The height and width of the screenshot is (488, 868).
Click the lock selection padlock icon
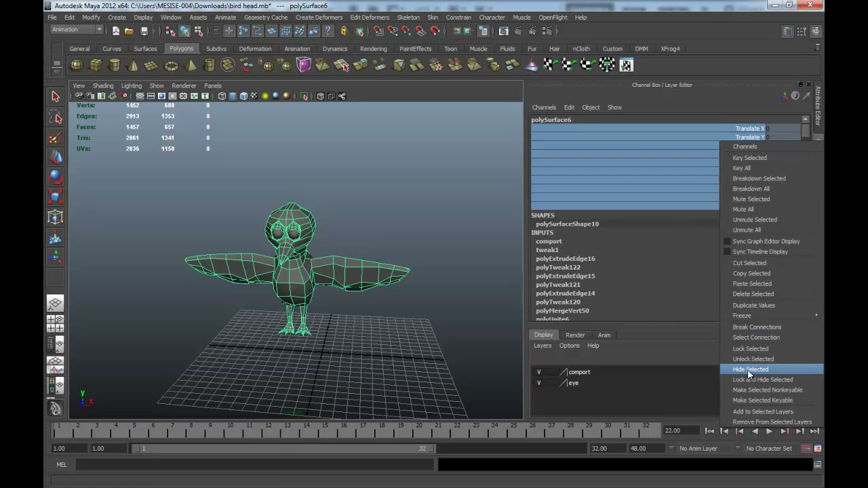point(344,31)
